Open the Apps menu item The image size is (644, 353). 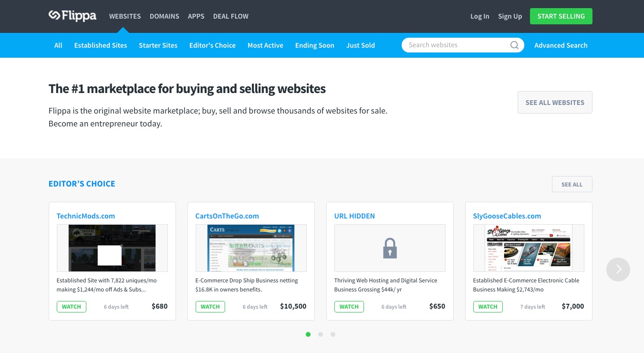point(196,16)
